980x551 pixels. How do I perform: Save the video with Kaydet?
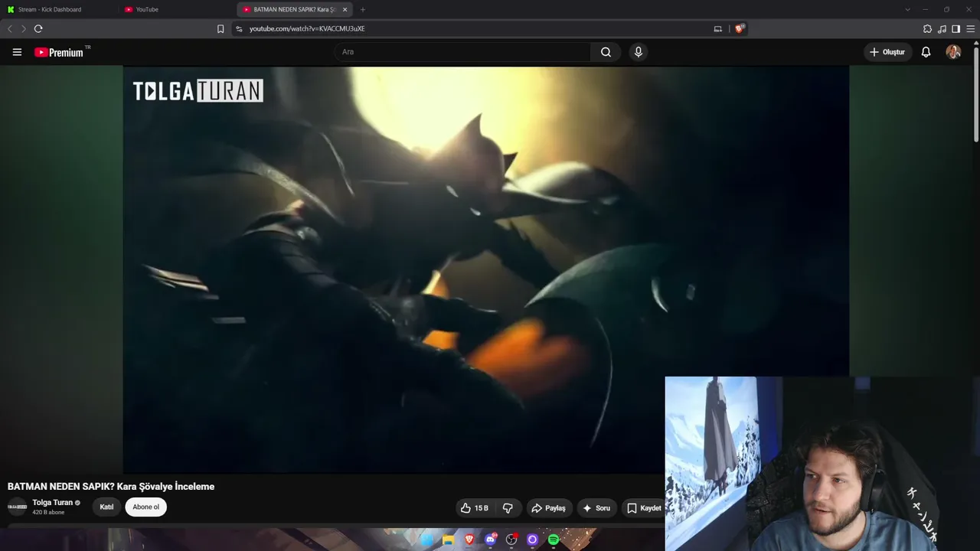[643, 508]
